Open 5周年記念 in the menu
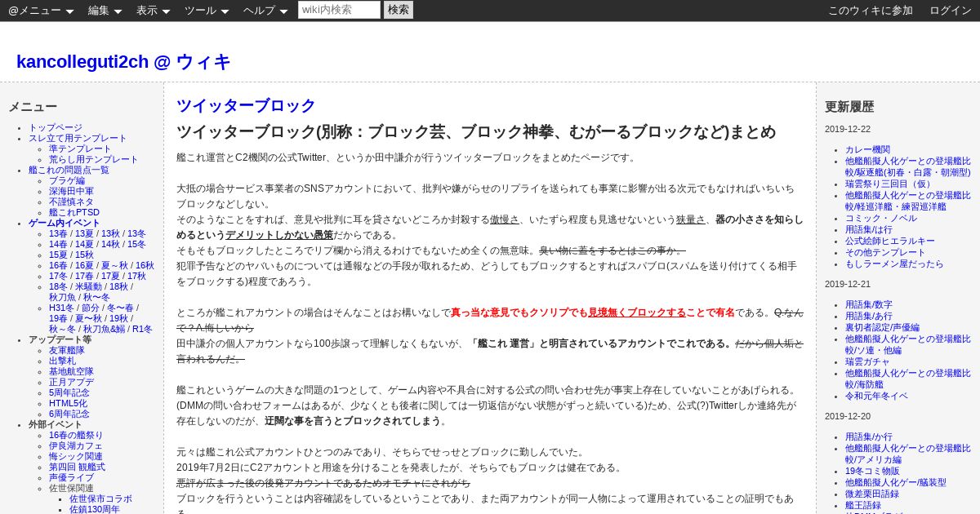This screenshot has height=514, width=980. click(x=69, y=393)
